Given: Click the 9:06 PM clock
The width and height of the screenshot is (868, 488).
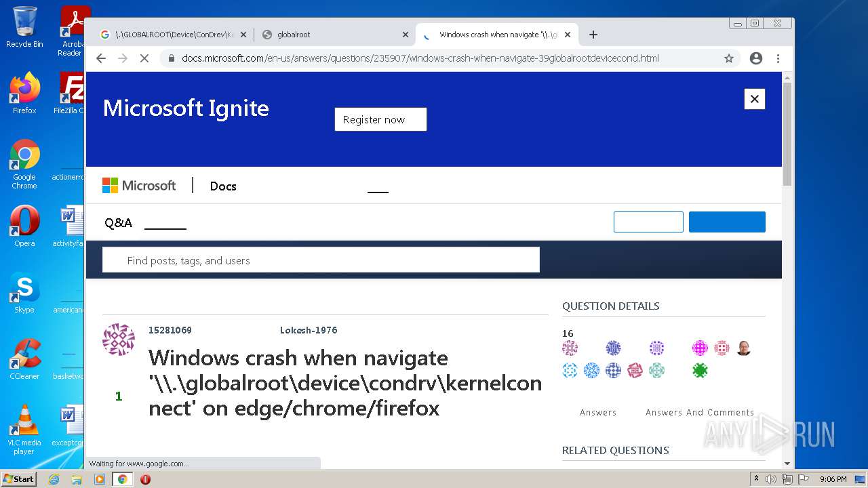Looking at the screenshot, I should pyautogui.click(x=833, y=479).
